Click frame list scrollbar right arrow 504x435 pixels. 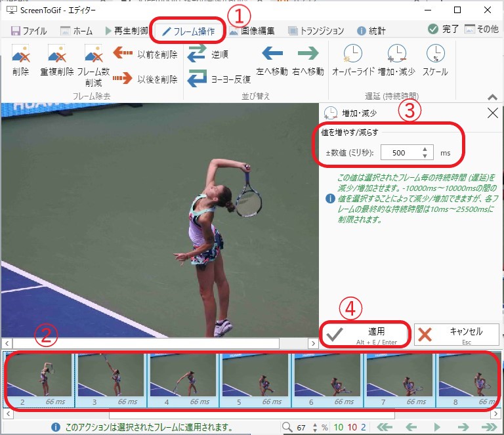495,414
